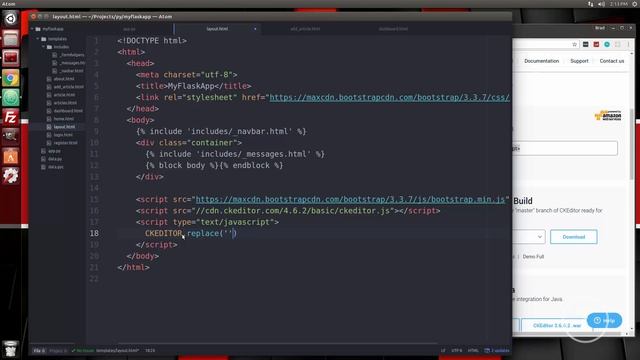Open about.html in tree
This screenshot has height=360, width=640.
tap(64, 79)
